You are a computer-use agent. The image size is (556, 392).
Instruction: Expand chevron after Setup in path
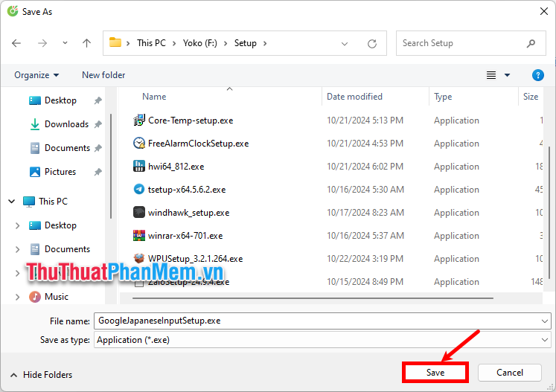265,43
